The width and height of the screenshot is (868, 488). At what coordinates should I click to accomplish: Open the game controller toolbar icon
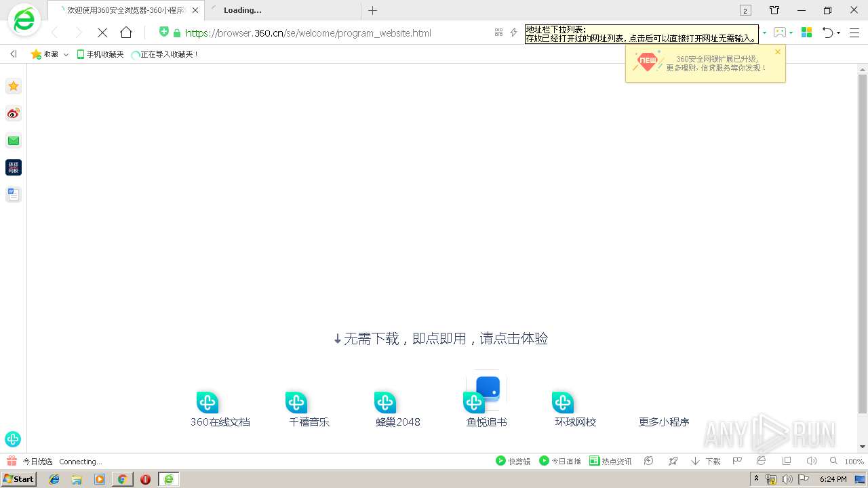[779, 33]
